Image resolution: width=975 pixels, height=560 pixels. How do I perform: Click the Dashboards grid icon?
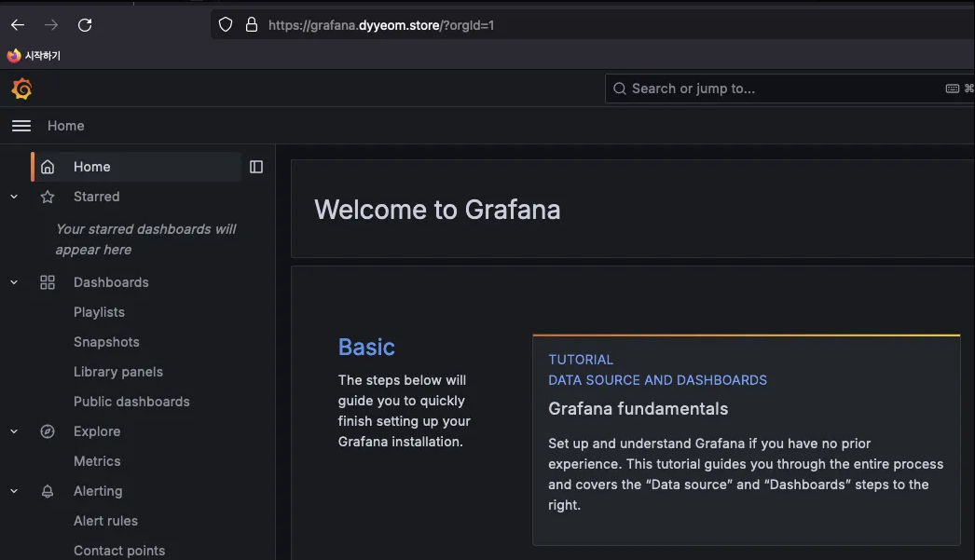pos(48,282)
